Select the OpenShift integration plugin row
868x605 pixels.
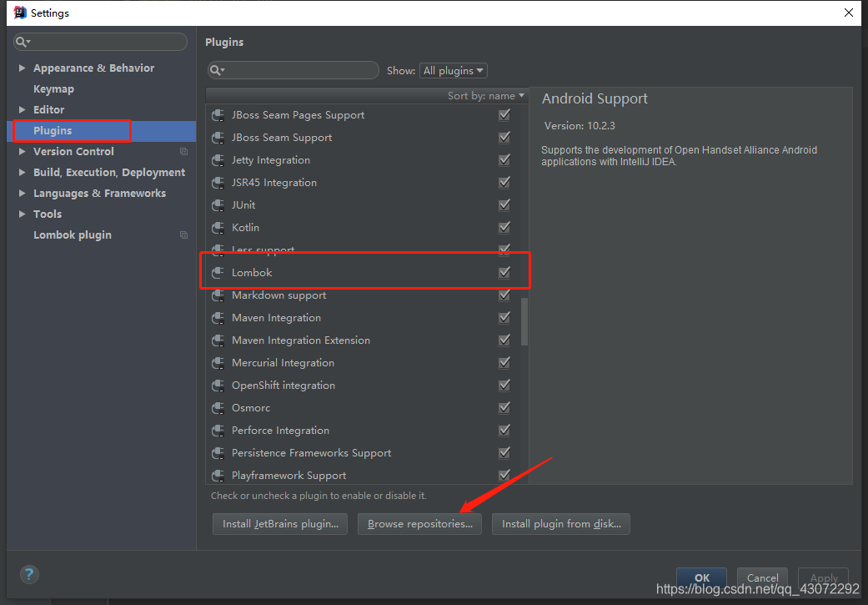point(364,386)
